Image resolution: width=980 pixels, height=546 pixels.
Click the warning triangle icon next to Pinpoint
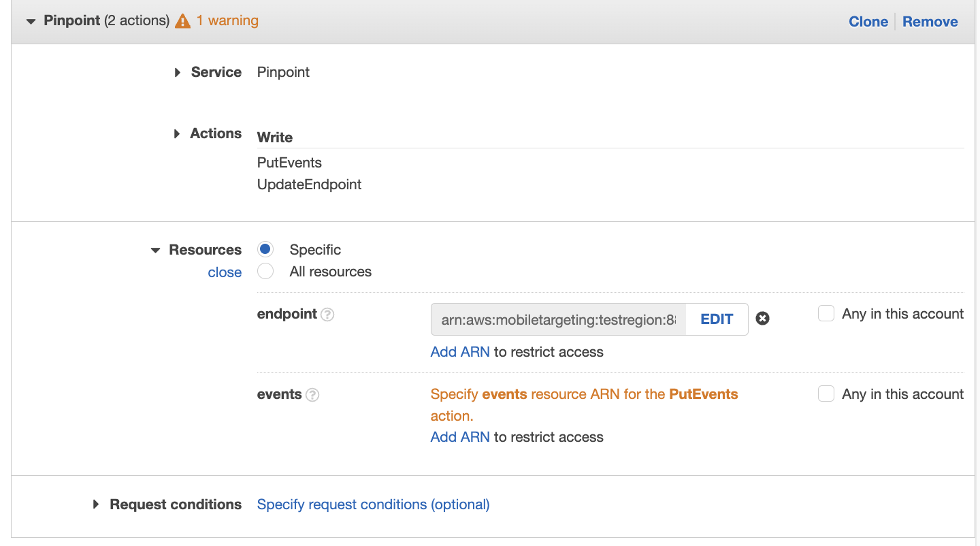coord(182,20)
